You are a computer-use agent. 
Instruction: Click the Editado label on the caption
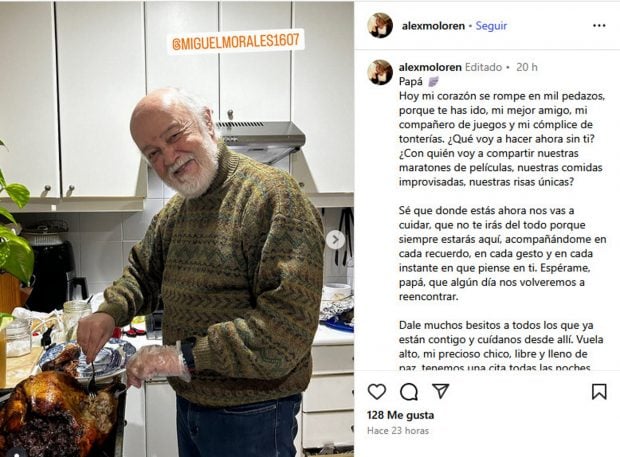[x=483, y=67]
